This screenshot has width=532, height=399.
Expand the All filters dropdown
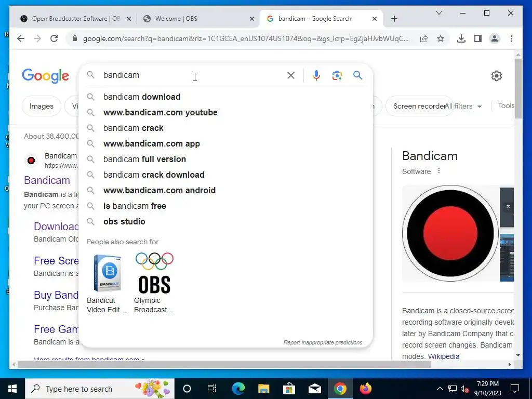[x=463, y=106]
